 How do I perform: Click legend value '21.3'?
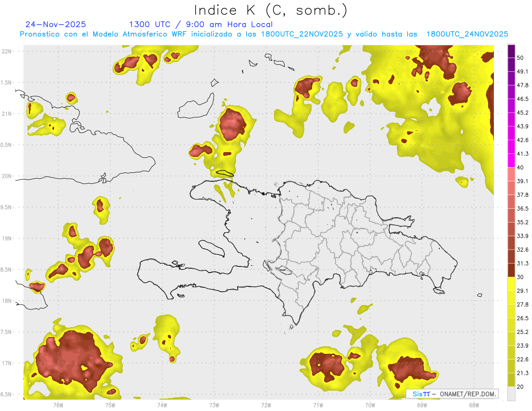click(523, 373)
